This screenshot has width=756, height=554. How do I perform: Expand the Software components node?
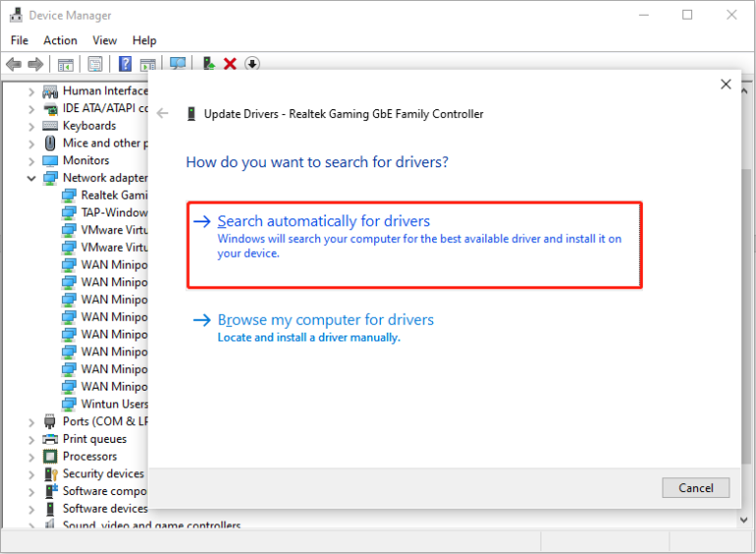pyautogui.click(x=31, y=492)
